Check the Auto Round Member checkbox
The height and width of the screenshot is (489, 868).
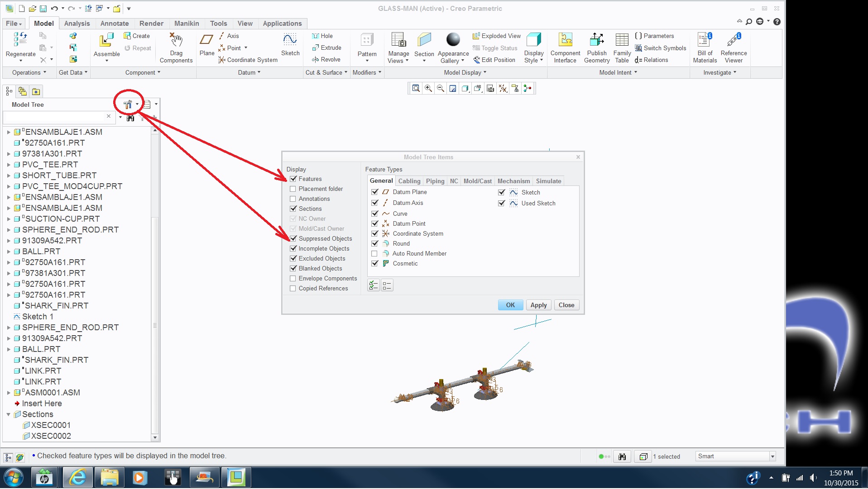tap(374, 254)
